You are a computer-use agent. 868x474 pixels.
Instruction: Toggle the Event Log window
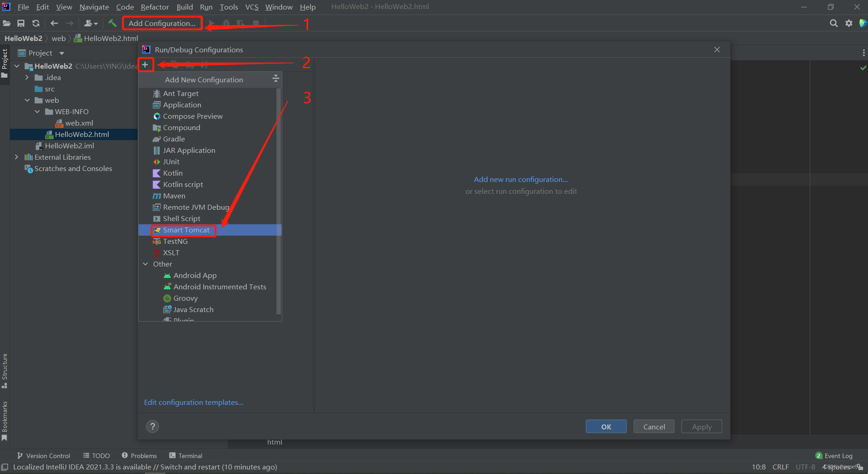coord(834,455)
